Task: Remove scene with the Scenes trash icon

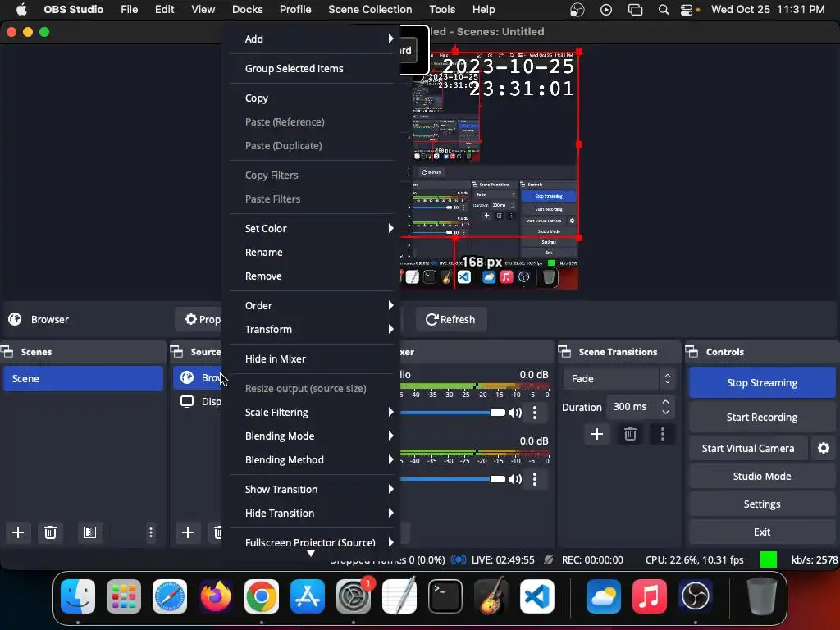Action: pos(50,532)
